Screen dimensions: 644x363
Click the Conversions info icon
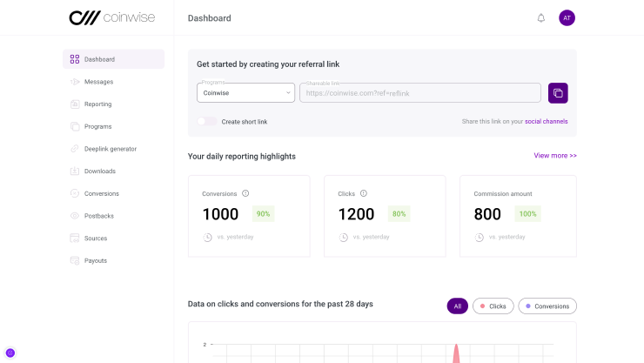pyautogui.click(x=245, y=193)
